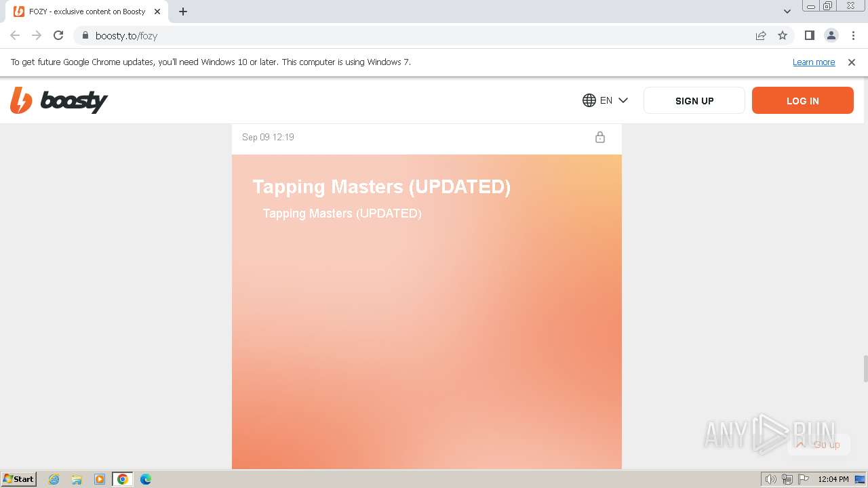868x488 pixels.
Task: Click the Boosty logo
Action: tap(59, 100)
